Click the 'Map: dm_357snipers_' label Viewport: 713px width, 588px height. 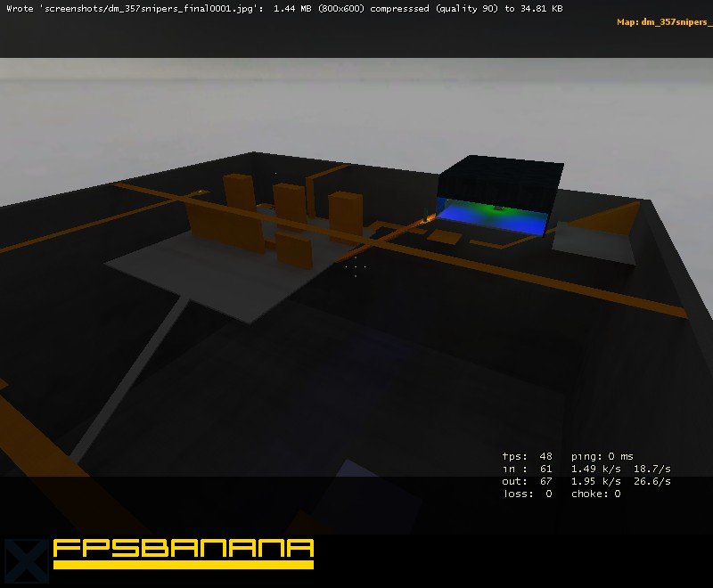[663, 21]
